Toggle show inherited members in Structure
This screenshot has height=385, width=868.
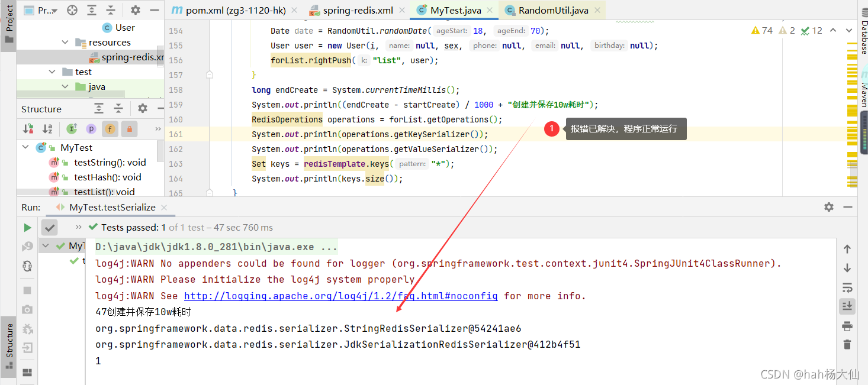point(72,128)
